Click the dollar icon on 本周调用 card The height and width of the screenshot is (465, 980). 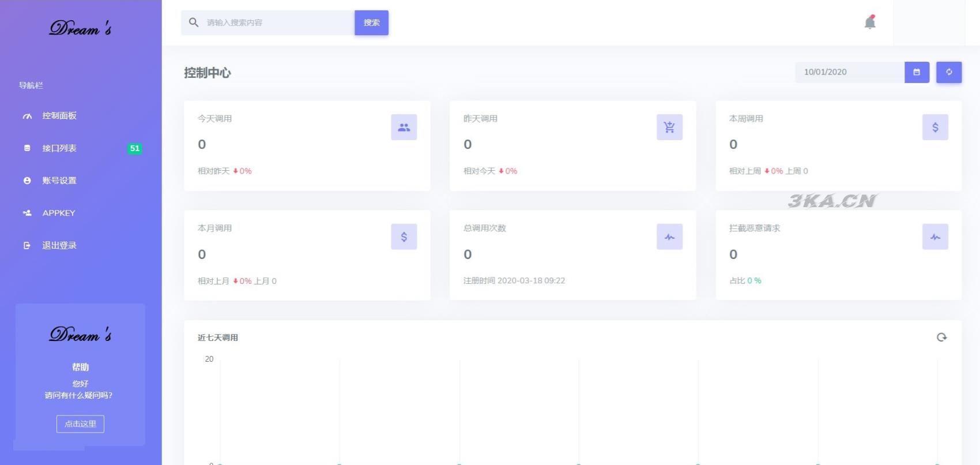point(935,127)
